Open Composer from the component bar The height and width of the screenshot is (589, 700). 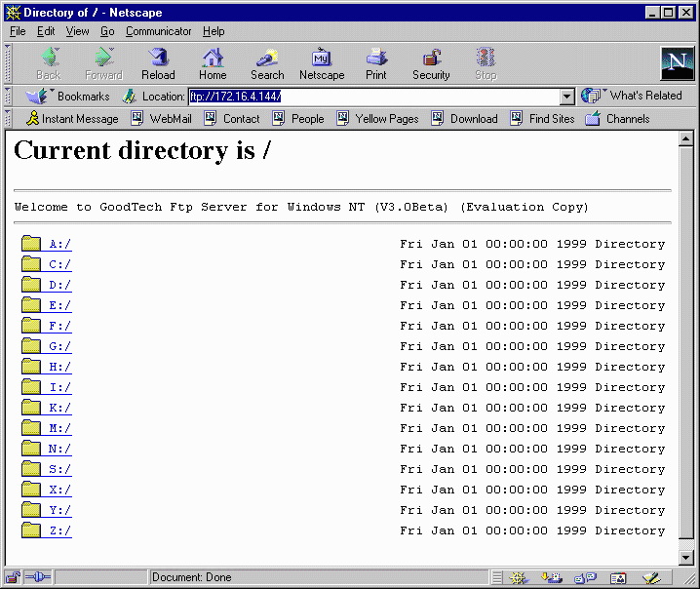pyautogui.click(x=652, y=578)
